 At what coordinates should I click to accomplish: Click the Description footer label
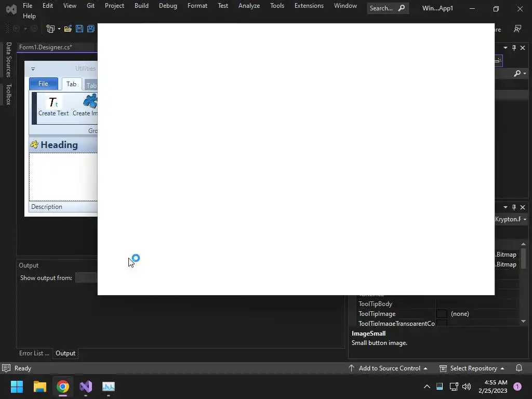pos(47,207)
